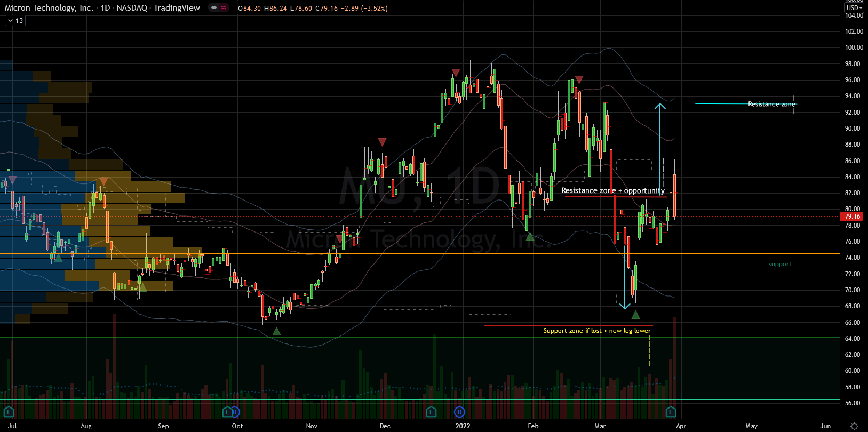Click the Mar label on time axis
This screenshot has height=432, width=868.
(600, 426)
